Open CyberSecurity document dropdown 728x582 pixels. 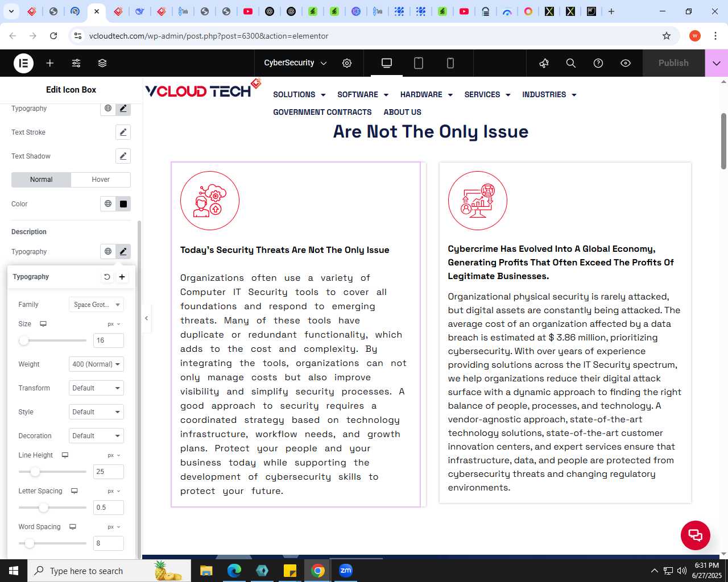click(295, 63)
